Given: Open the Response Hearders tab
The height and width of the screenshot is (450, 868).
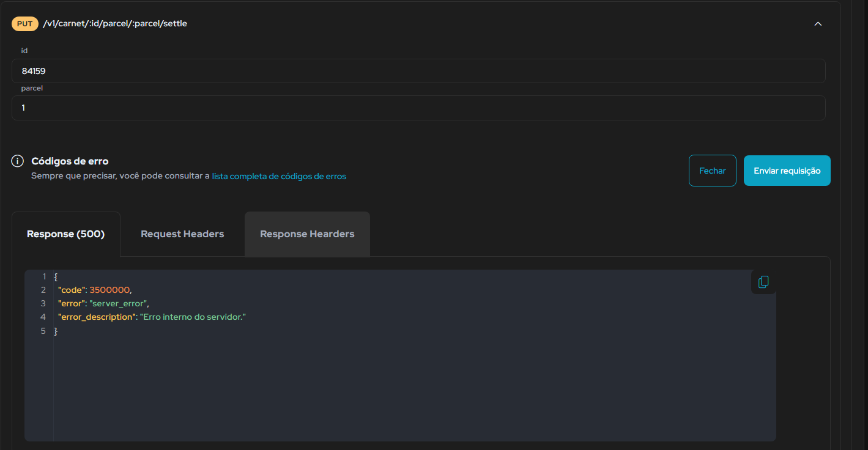Looking at the screenshot, I should tap(307, 234).
